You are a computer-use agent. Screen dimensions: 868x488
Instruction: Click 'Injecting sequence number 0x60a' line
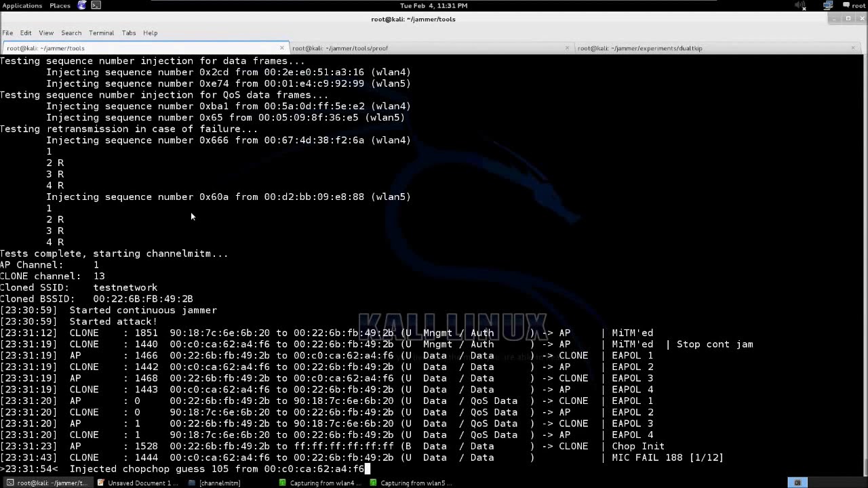229,197
